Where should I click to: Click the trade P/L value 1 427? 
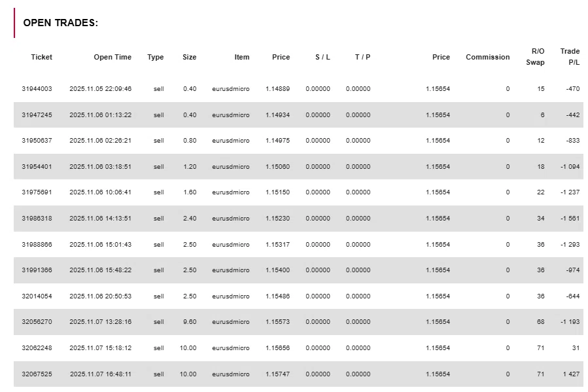[x=571, y=374]
